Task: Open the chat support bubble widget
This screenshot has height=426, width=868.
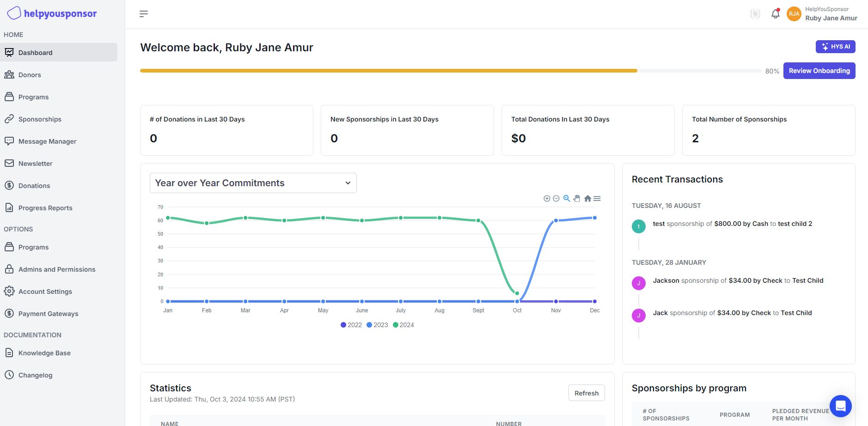Action: pyautogui.click(x=840, y=406)
